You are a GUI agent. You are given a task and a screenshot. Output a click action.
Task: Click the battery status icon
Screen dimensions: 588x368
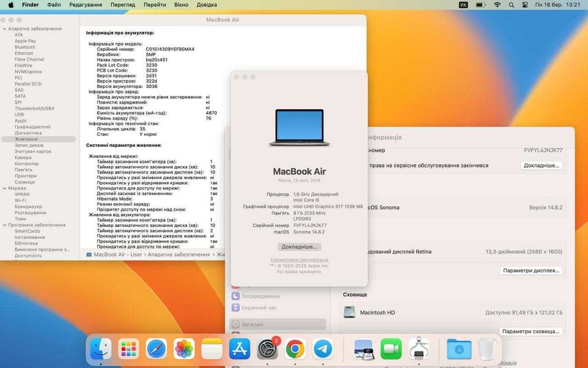point(481,5)
